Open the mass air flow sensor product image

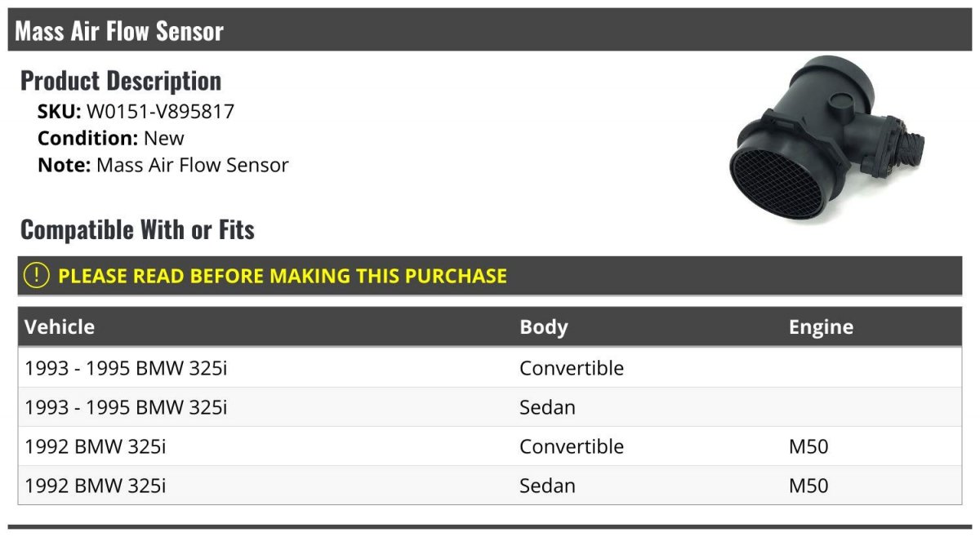tap(828, 140)
